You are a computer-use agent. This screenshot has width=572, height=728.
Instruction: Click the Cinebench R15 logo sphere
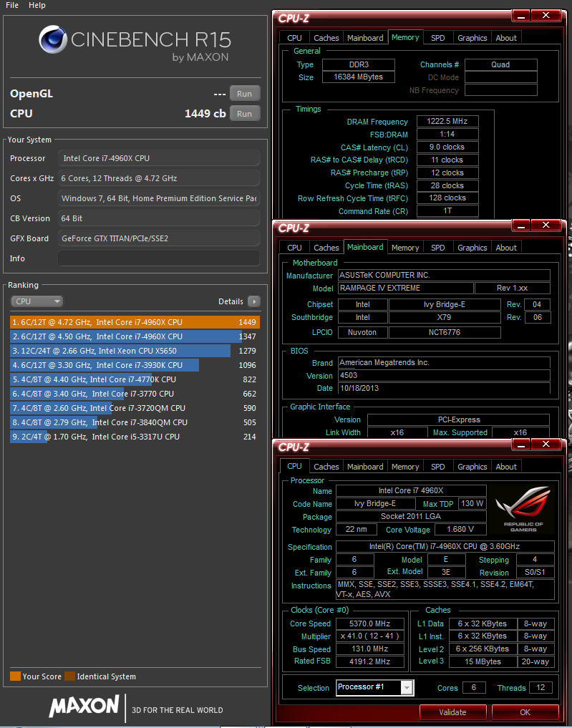click(x=53, y=39)
